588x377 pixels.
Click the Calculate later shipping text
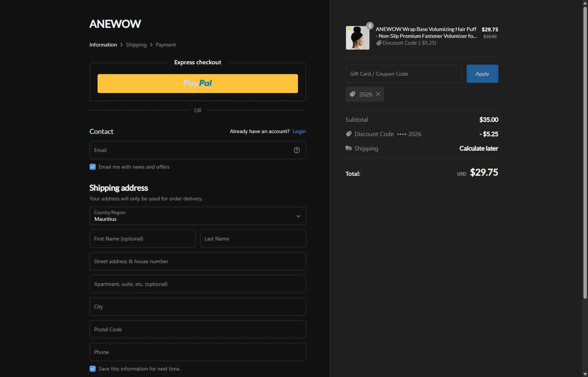pos(479,148)
